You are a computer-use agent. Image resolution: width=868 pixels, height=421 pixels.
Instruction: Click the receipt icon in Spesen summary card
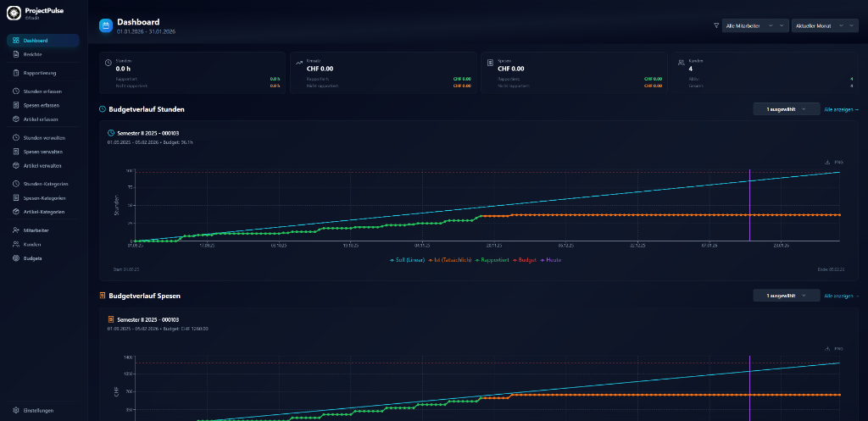pos(490,63)
